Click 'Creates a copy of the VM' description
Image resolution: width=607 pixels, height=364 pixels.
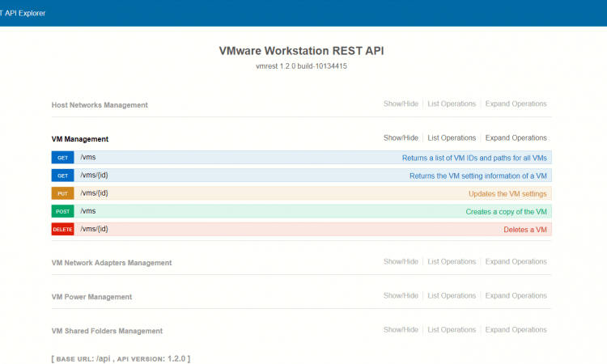click(506, 212)
